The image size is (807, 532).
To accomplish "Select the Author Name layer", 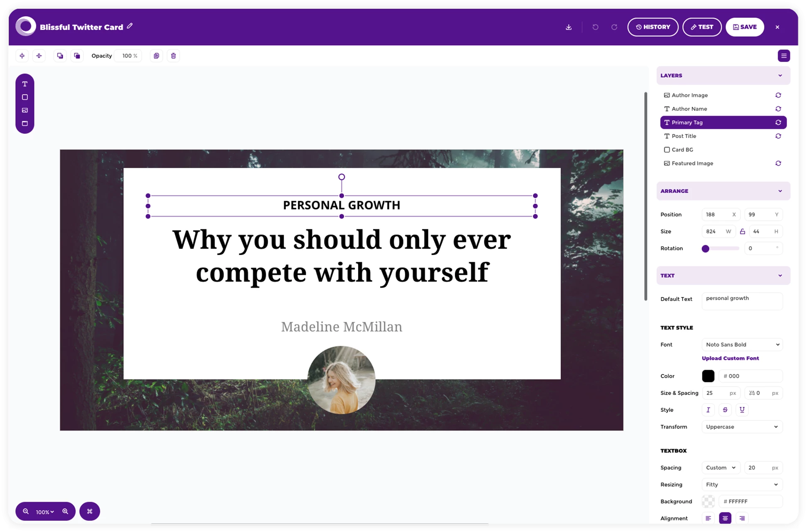I will point(723,109).
